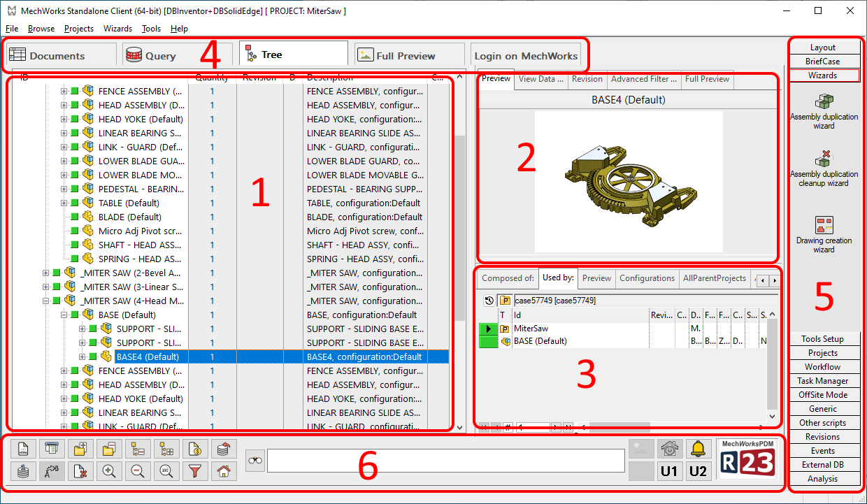The image size is (867, 504).
Task: Click the history clock icon beside case57749
Action: [489, 300]
